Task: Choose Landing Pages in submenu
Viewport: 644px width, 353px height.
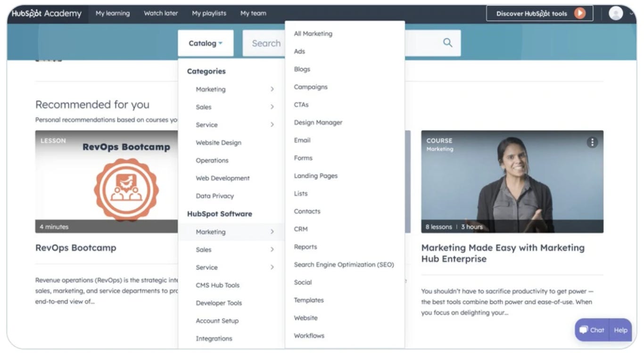Action: pyautogui.click(x=316, y=176)
